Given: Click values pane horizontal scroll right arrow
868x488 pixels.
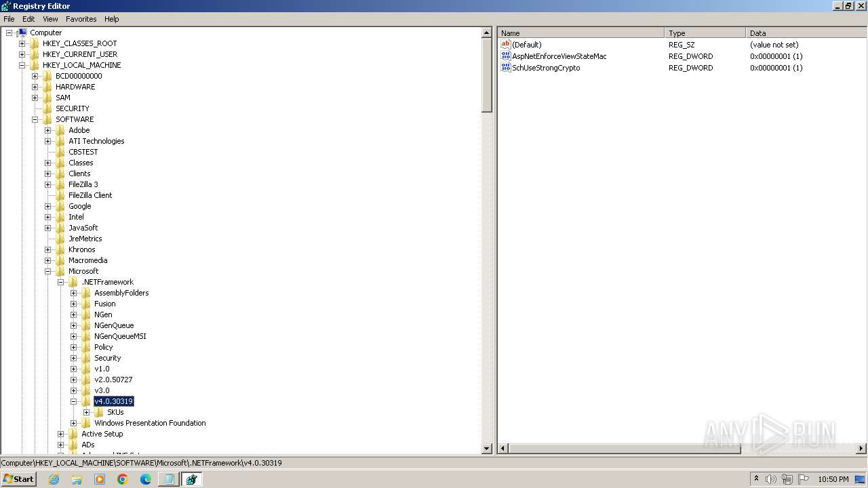Looking at the screenshot, I should point(861,448).
